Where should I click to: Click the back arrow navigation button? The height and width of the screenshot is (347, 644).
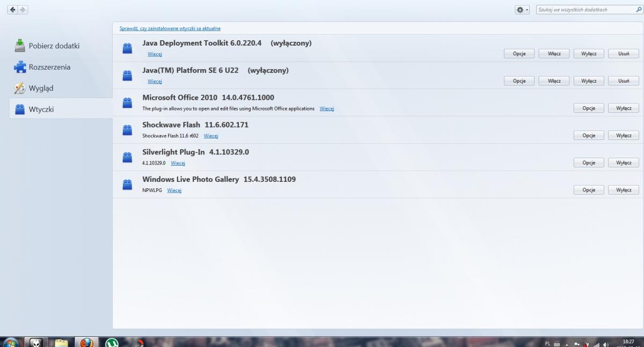(12, 10)
